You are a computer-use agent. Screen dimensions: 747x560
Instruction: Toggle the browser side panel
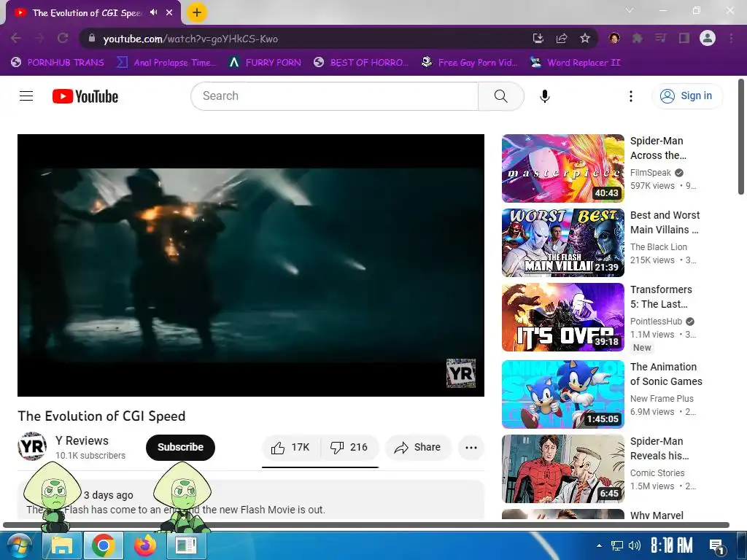[x=684, y=38]
